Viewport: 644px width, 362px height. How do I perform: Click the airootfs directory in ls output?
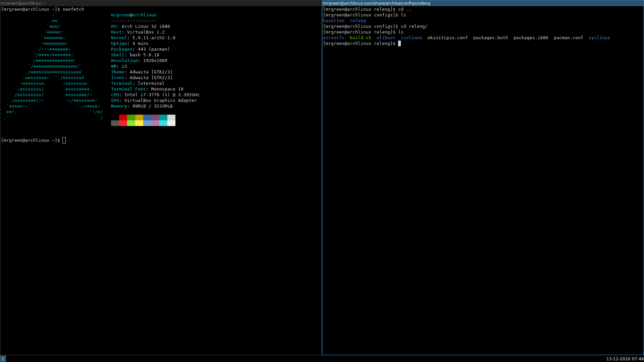(x=334, y=38)
